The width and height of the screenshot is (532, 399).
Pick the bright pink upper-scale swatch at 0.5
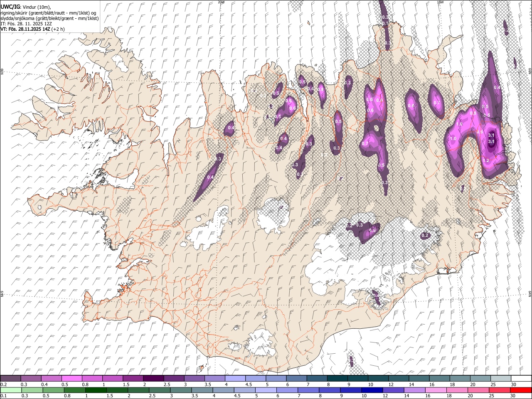[72, 379]
